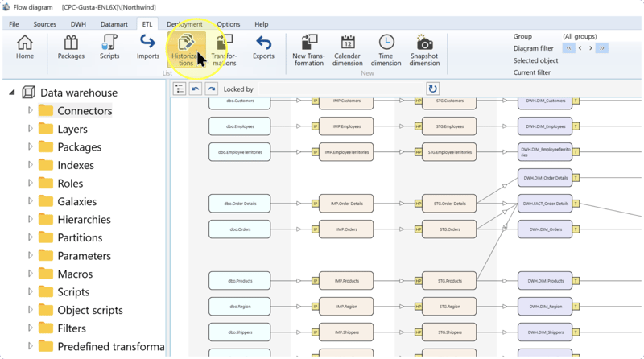Expand the Indexes folder
The image size is (644, 359).
(30, 165)
